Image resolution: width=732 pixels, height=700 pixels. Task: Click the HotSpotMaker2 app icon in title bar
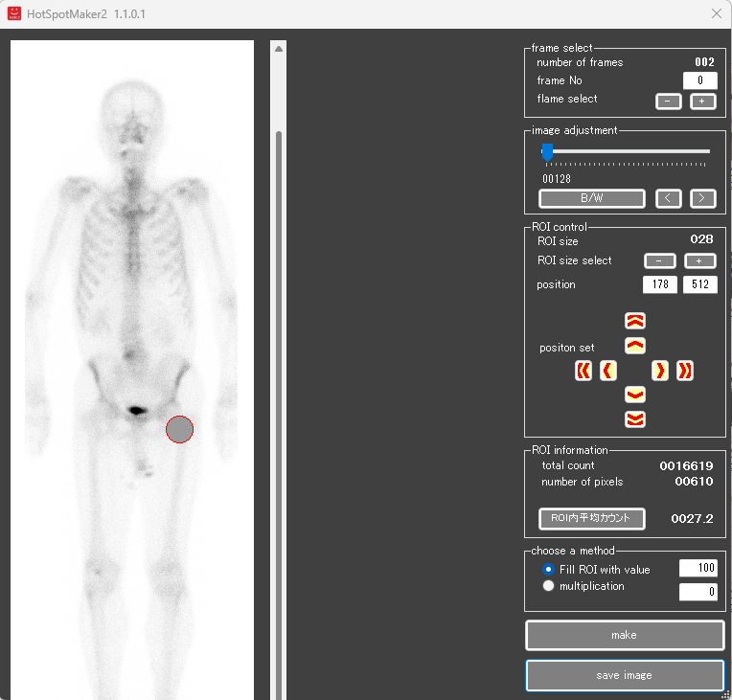[14, 13]
